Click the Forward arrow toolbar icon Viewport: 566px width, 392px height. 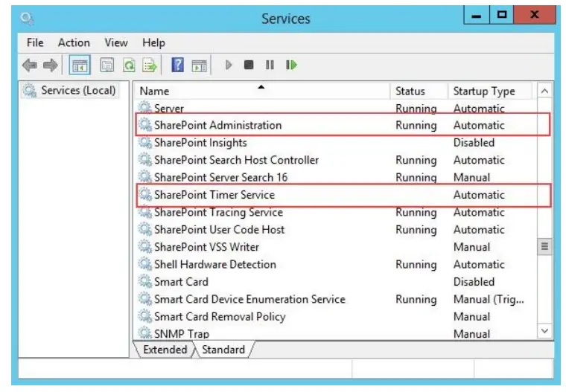pyautogui.click(x=50, y=65)
